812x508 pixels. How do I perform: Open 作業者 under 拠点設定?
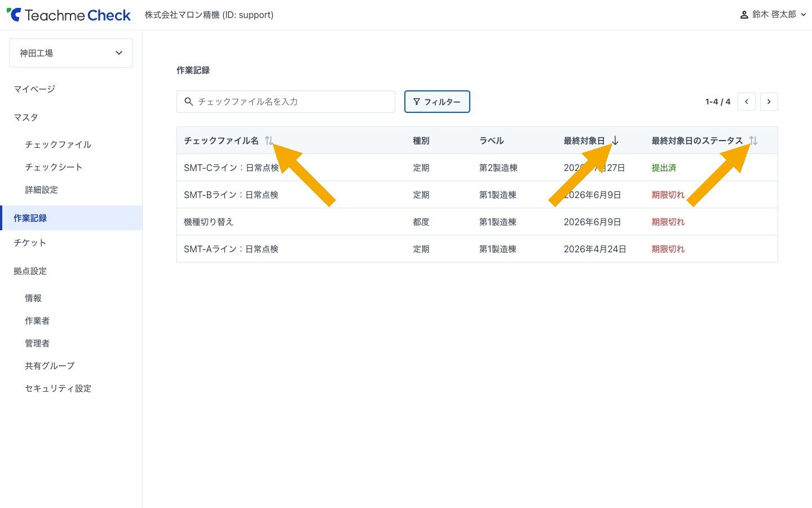tap(37, 321)
